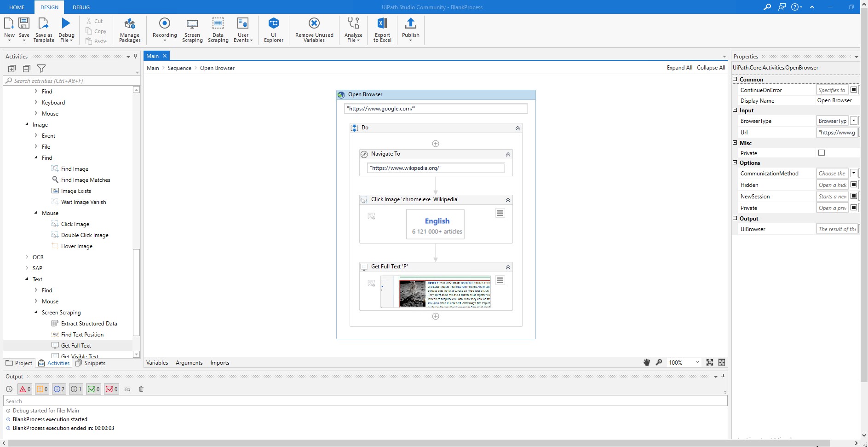
Task: Open the zoom percentage dropdown
Action: tap(697, 362)
